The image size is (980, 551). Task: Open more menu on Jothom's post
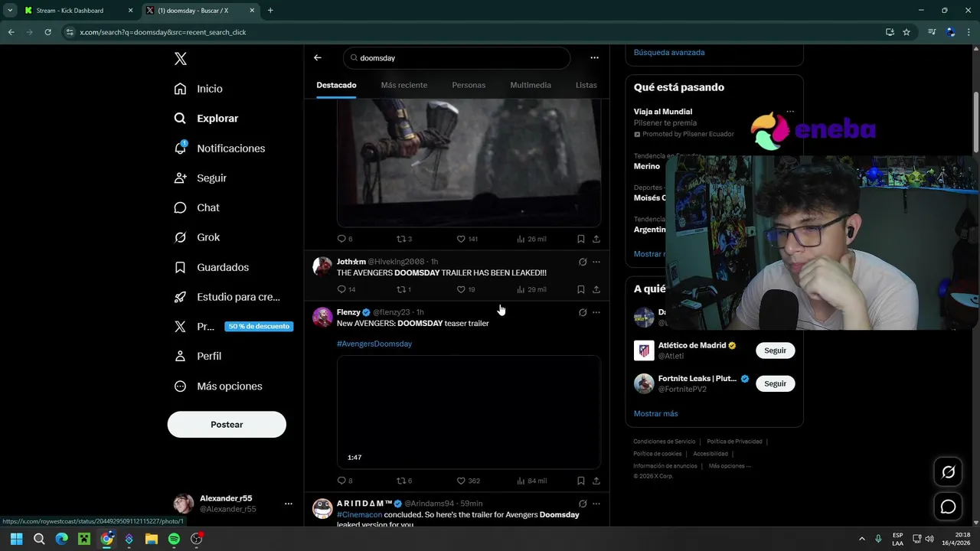[596, 262]
